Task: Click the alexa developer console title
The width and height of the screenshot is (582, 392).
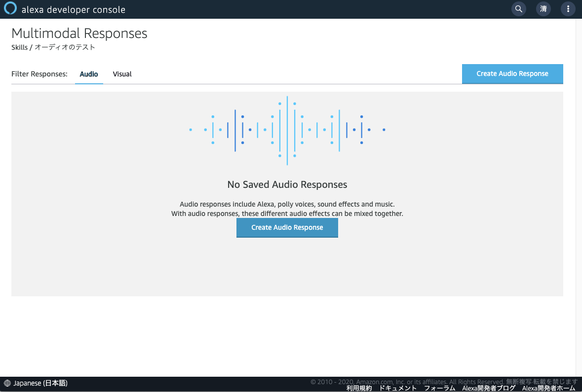Action: [x=74, y=10]
